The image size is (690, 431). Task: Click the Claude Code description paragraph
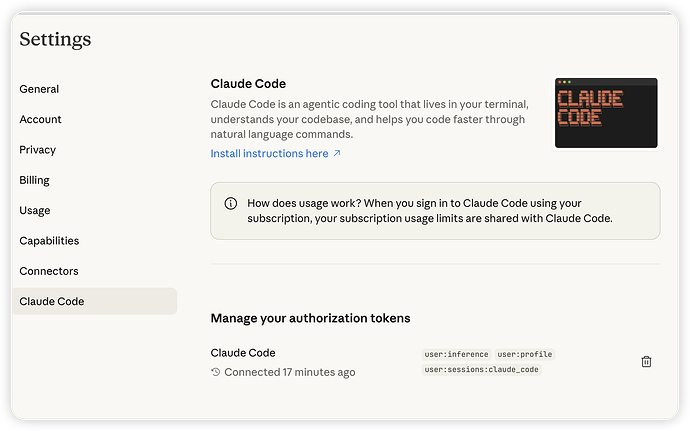pos(369,119)
